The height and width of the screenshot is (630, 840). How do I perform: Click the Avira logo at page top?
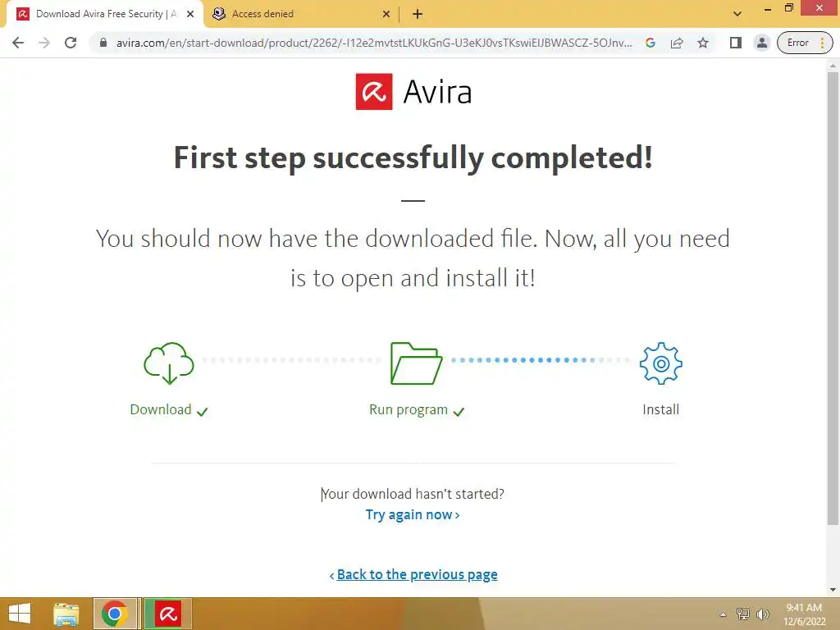click(413, 92)
